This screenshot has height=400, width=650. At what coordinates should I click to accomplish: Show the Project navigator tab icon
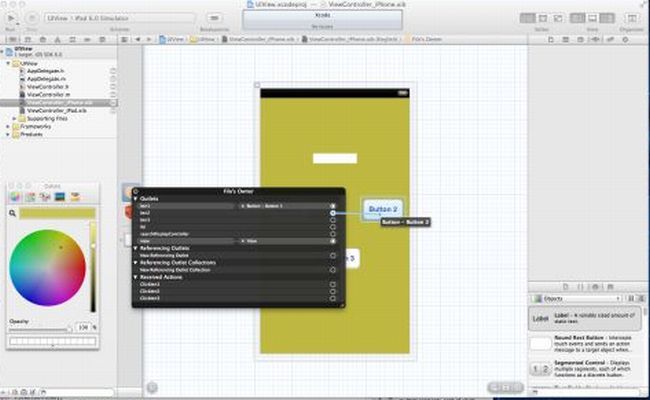point(12,40)
